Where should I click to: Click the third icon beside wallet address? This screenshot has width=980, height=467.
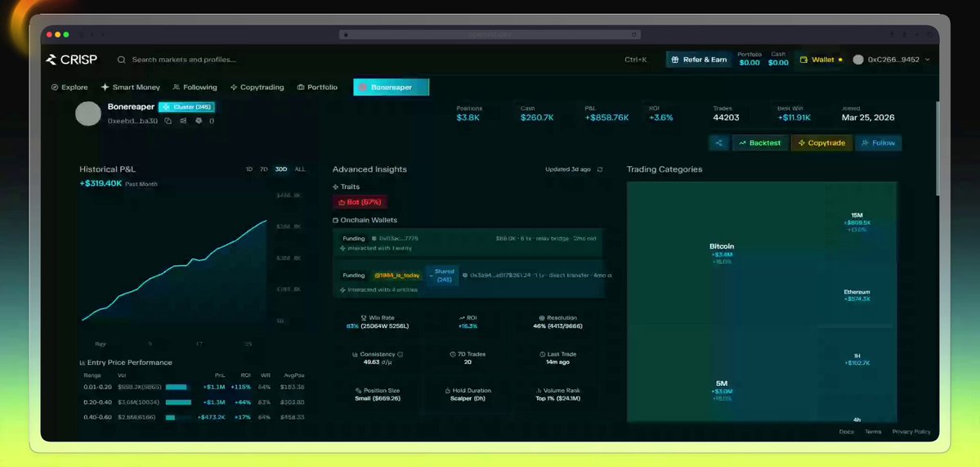tap(199, 121)
